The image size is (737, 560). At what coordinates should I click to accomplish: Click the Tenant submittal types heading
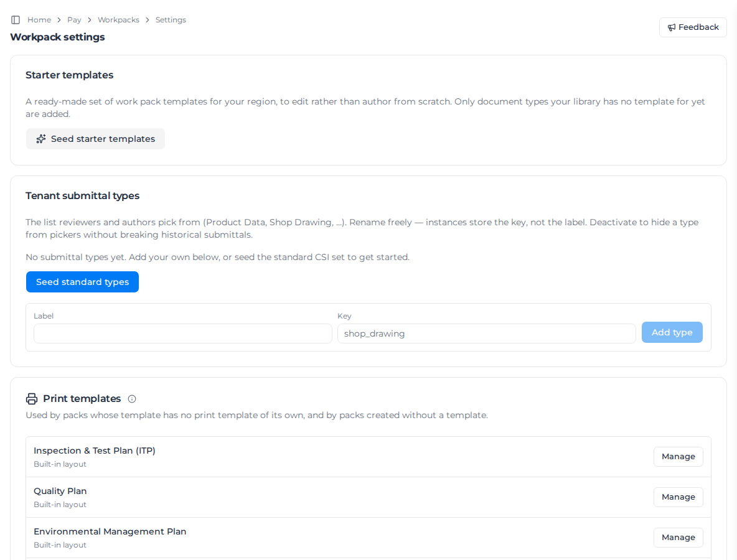(83, 196)
